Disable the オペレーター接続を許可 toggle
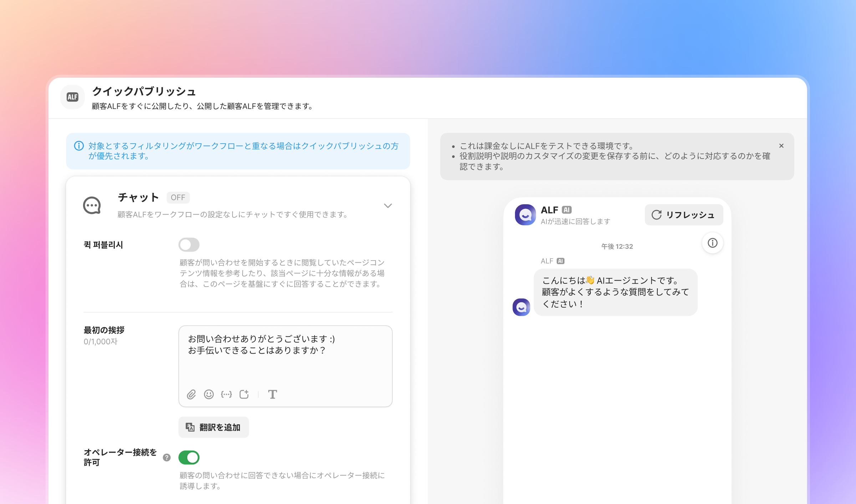856x504 pixels. click(x=189, y=457)
